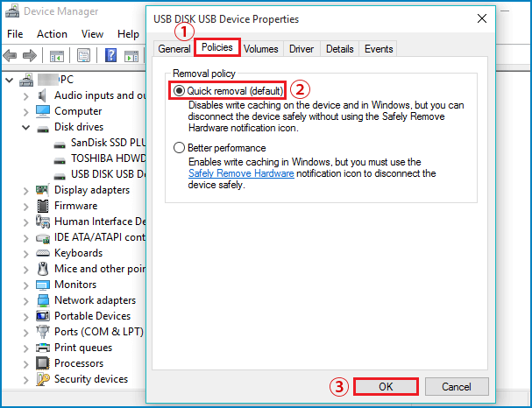Expand the Firmware node
Screen dimensions: 532x408
[x=26, y=207]
